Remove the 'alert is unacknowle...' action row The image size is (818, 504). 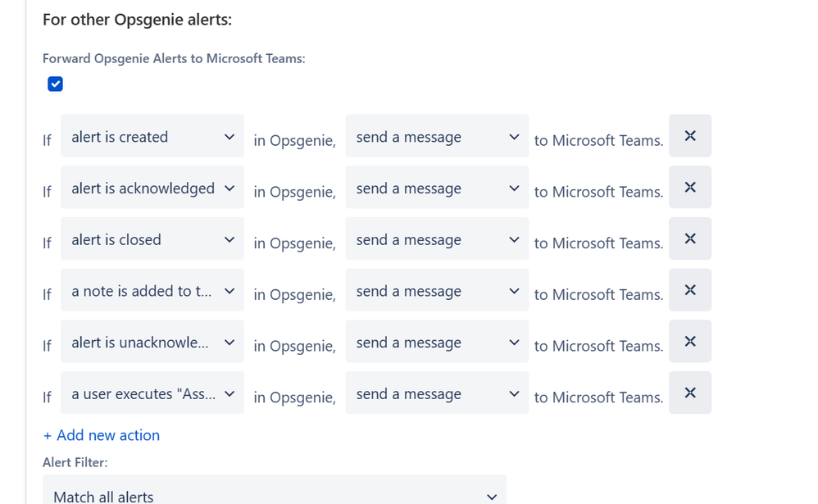point(689,341)
